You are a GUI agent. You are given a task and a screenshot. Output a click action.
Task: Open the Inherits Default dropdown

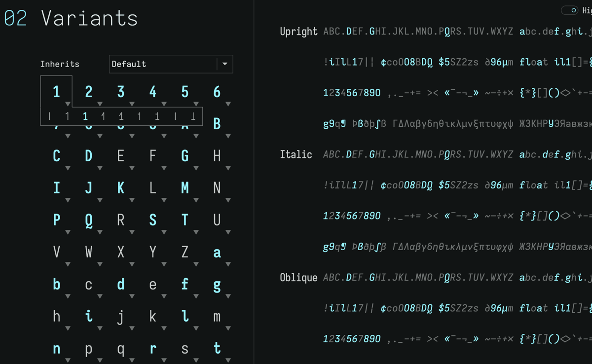[x=171, y=64]
